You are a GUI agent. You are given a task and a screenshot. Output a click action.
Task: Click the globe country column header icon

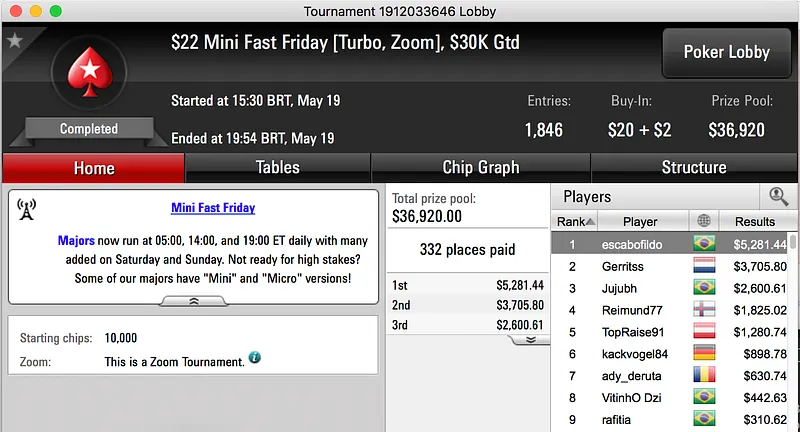pyautogui.click(x=703, y=221)
